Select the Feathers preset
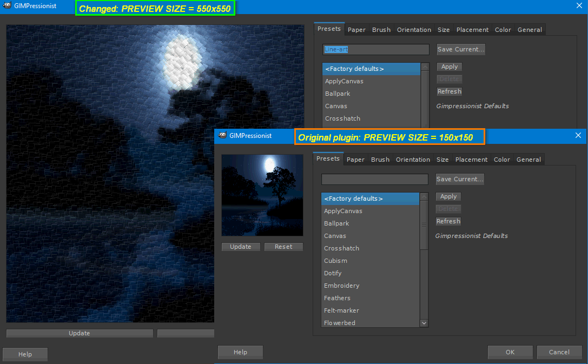The image size is (588, 364). pyautogui.click(x=370, y=298)
